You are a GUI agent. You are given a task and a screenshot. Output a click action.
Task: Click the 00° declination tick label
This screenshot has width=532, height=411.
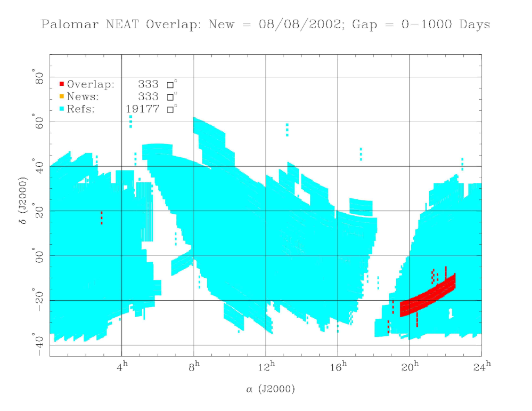tap(38, 255)
